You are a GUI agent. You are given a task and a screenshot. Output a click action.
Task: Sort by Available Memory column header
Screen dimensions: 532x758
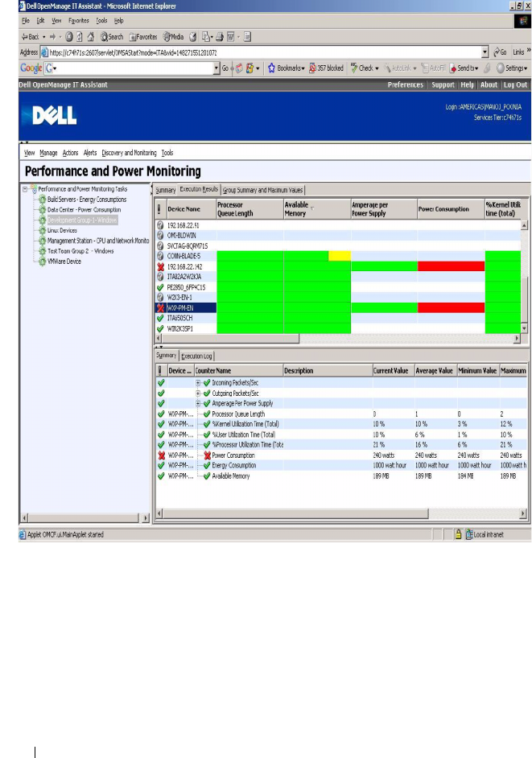point(317,209)
